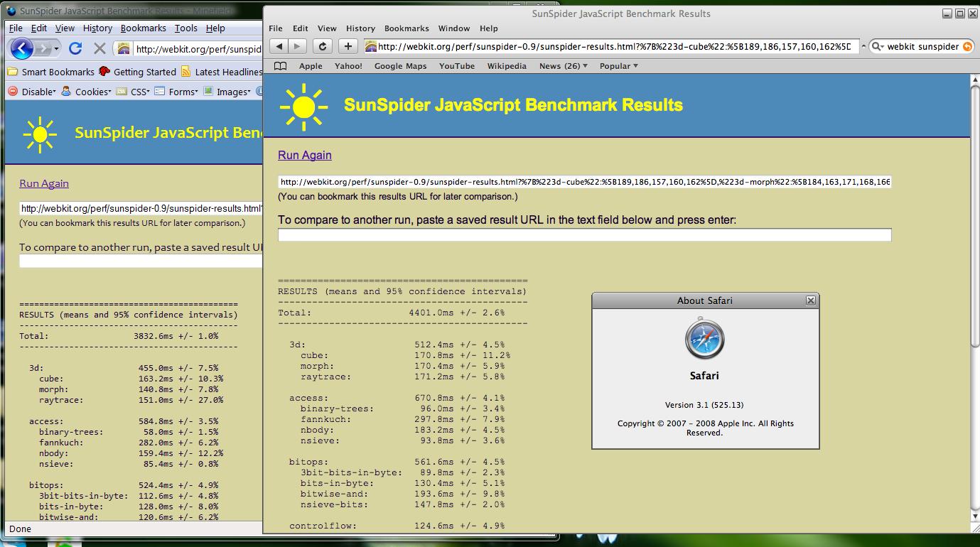Click the Firefox address bar URL
980x547 pixels.
(198, 49)
